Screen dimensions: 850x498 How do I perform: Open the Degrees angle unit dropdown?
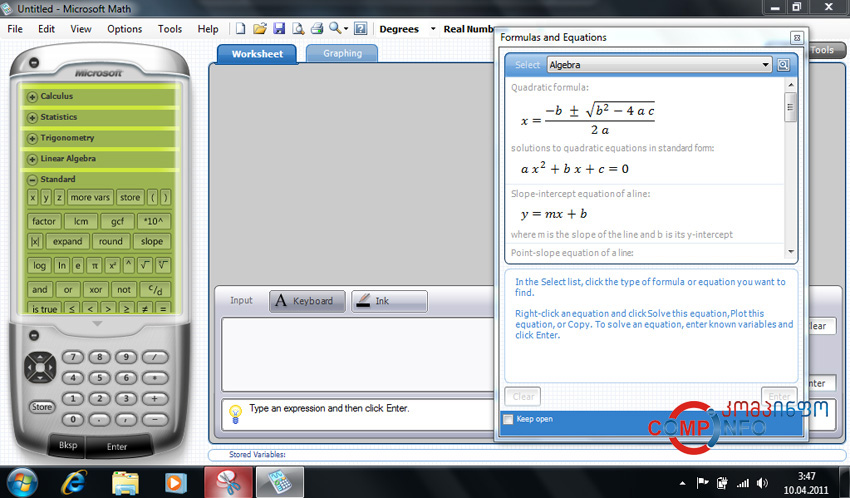[x=433, y=29]
